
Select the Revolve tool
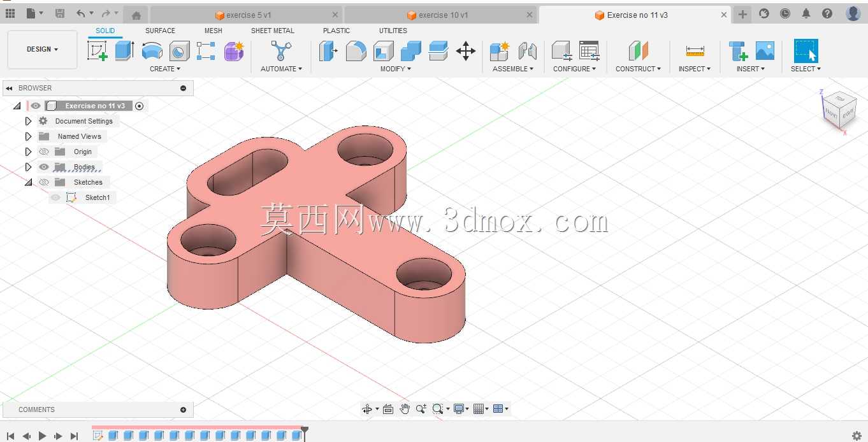[152, 51]
